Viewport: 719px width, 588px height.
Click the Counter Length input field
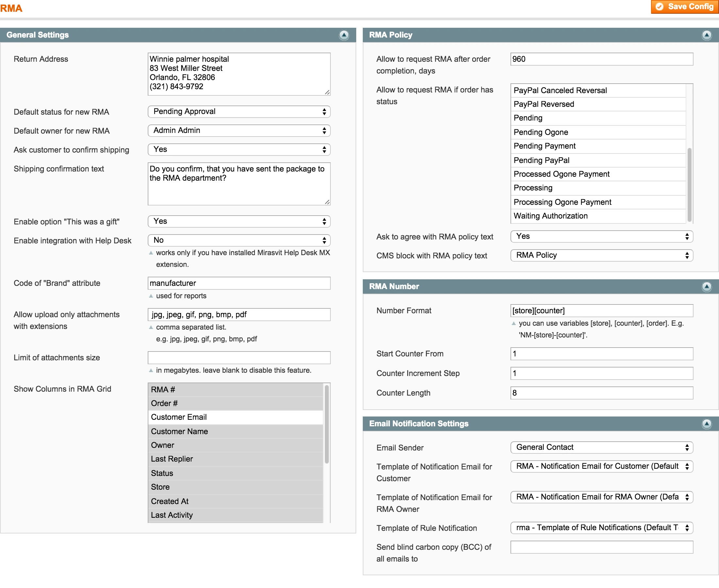click(x=601, y=393)
